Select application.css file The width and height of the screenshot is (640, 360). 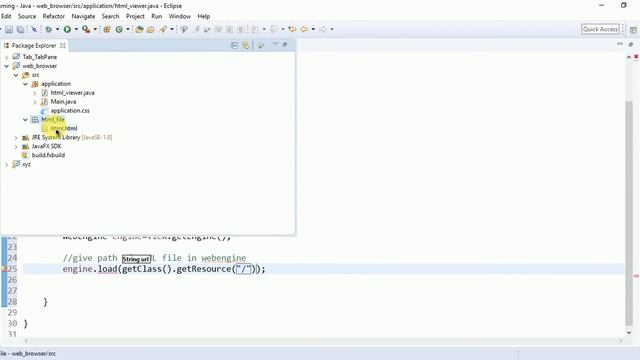click(x=70, y=111)
